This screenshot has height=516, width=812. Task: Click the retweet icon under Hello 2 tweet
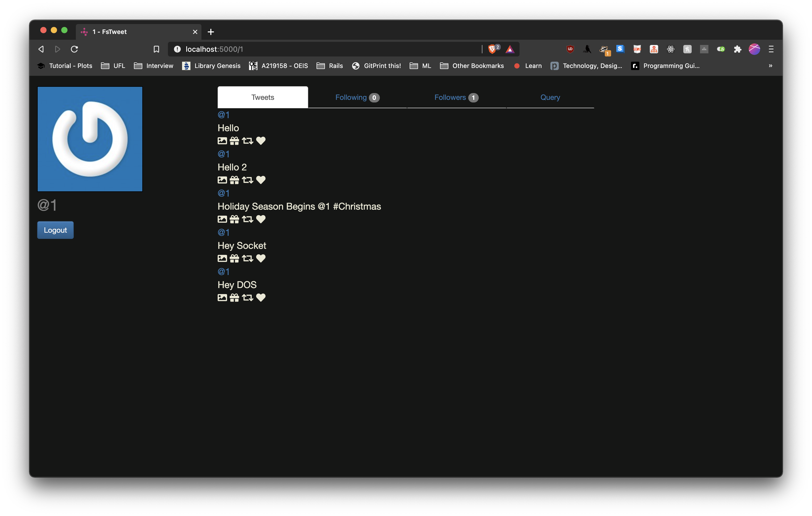247,180
